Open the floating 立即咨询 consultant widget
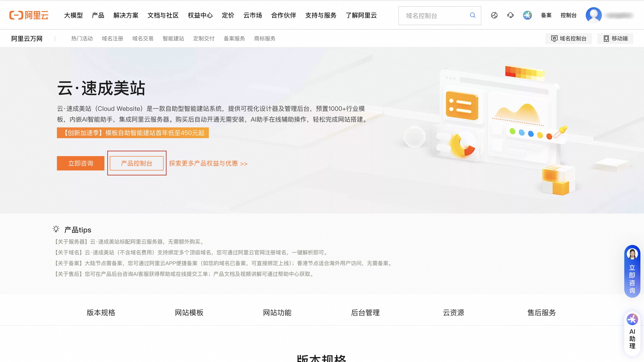The image size is (644, 362). pyautogui.click(x=632, y=271)
